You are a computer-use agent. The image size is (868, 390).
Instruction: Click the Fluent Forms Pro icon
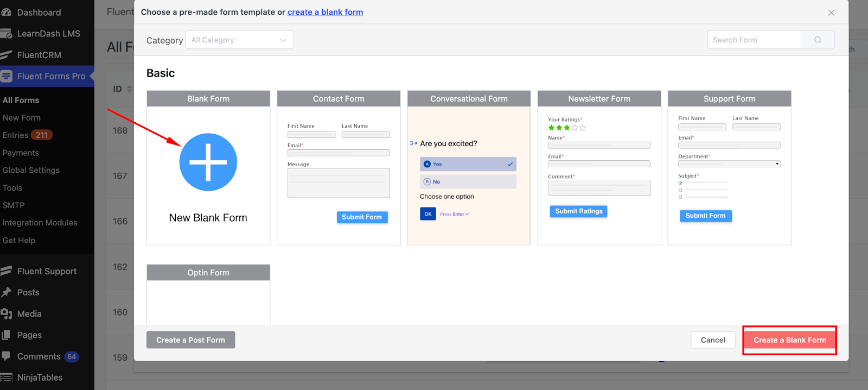6,77
